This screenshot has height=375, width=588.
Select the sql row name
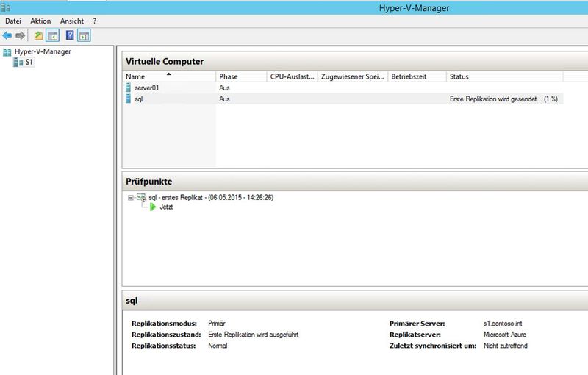(139, 99)
